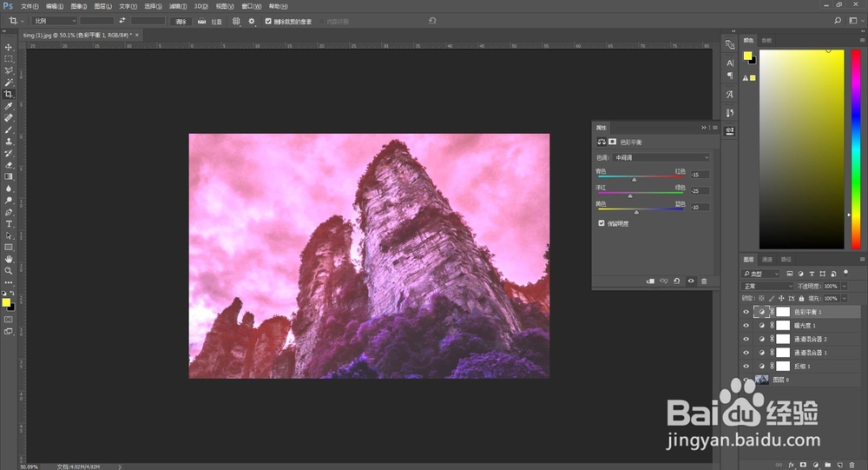
Task: Open the 滤镜 menu
Action: pyautogui.click(x=178, y=6)
